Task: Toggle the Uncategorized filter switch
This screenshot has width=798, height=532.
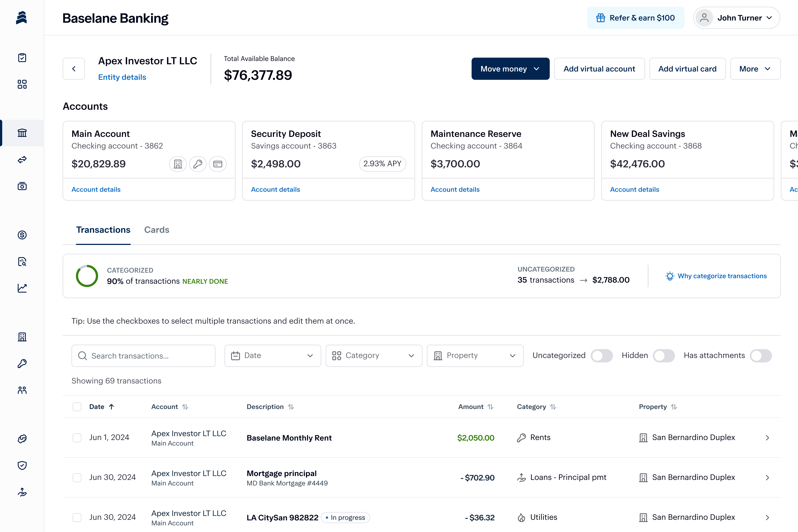Action: coord(602,356)
